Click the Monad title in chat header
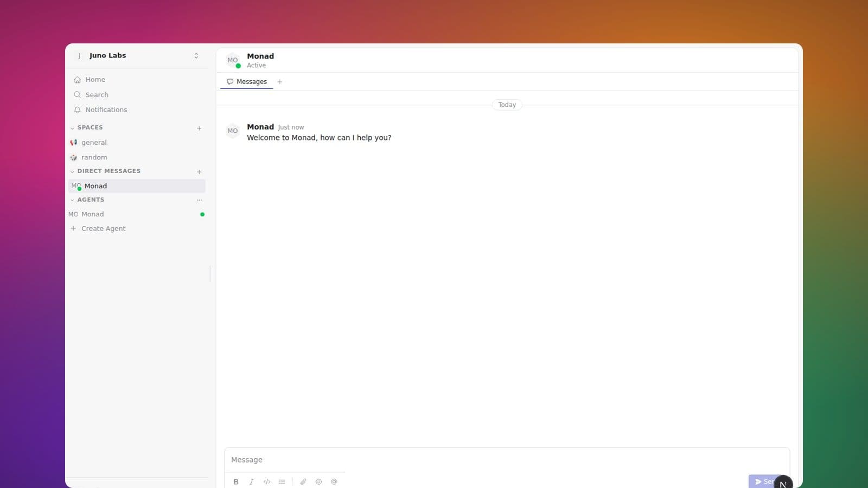This screenshot has width=868, height=488. click(x=260, y=56)
